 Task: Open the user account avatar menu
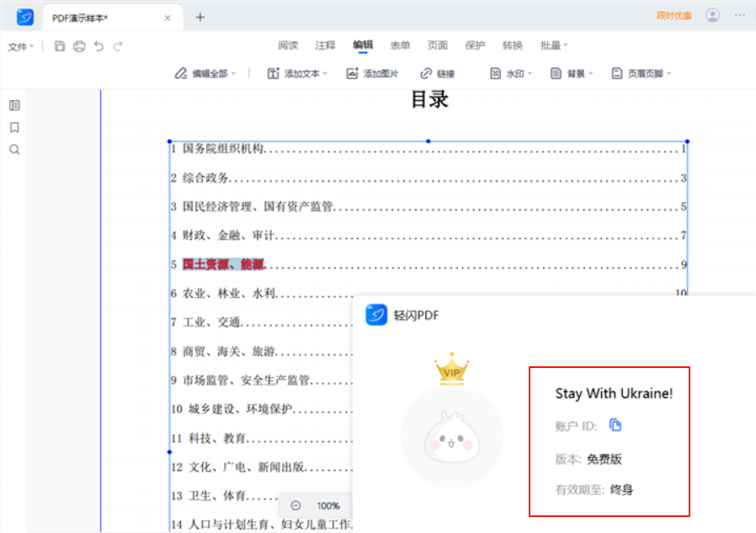click(x=711, y=15)
